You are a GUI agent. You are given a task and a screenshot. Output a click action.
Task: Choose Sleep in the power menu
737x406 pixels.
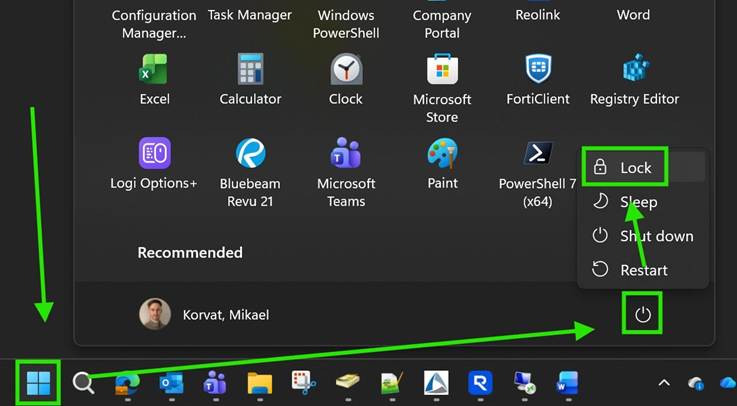643,202
